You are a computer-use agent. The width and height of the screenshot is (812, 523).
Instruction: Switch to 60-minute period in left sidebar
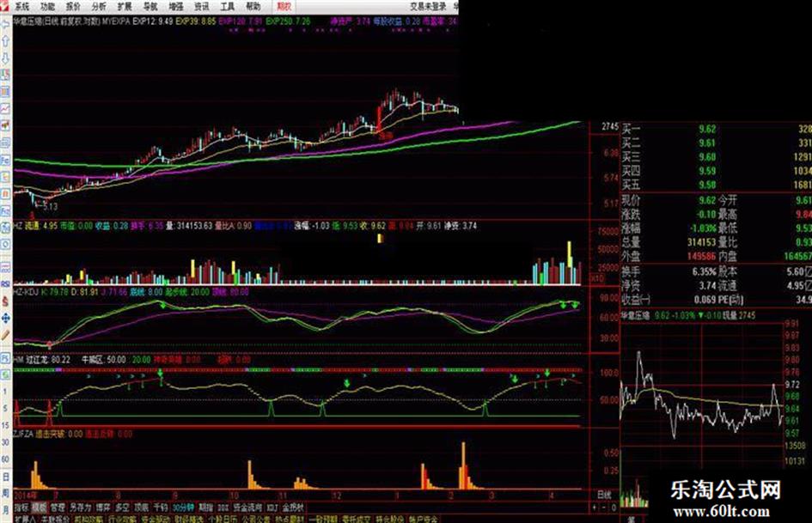5,459
